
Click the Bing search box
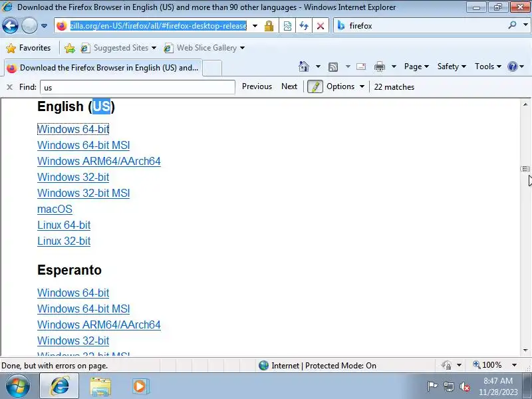[x=426, y=26]
